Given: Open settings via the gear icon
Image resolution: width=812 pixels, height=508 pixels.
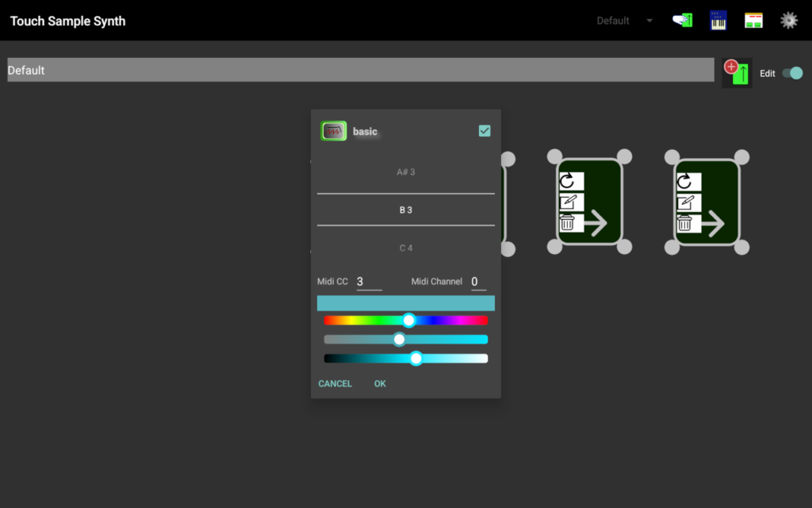Looking at the screenshot, I should pos(788,21).
